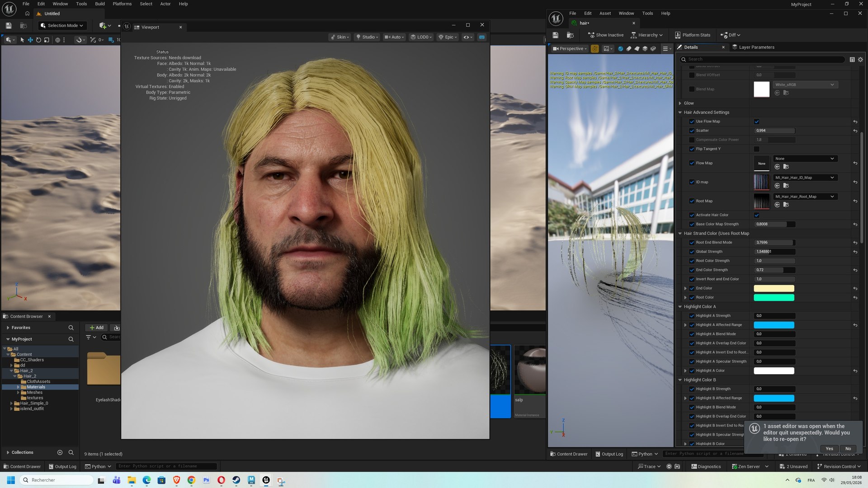Open Platform Stats in material editor

pos(693,35)
